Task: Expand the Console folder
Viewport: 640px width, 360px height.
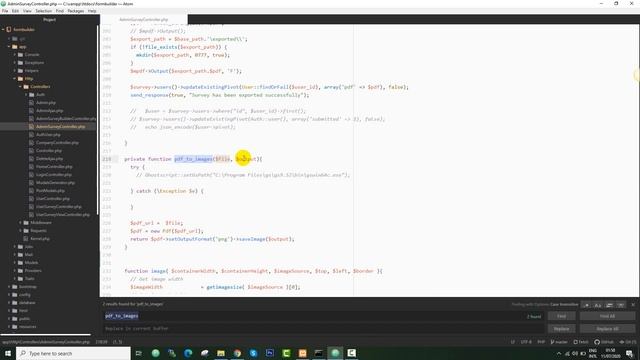Action: click(x=15, y=55)
